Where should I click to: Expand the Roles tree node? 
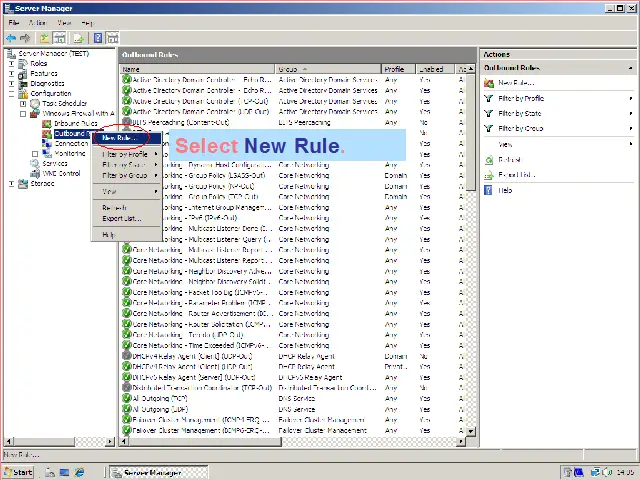click(11, 64)
